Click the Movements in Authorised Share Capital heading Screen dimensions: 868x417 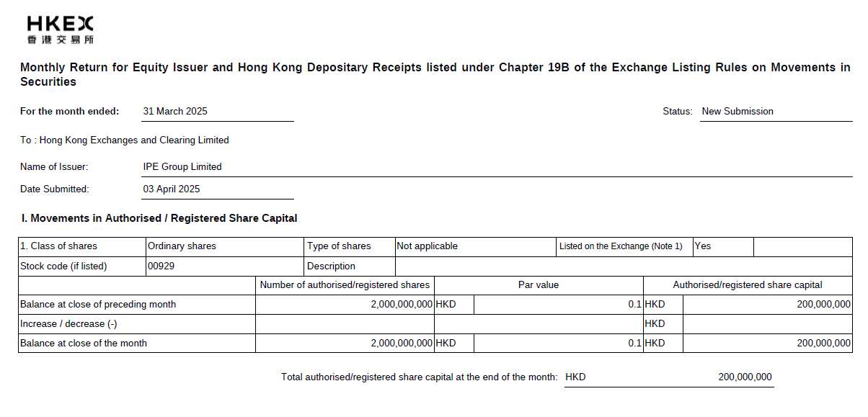click(159, 218)
